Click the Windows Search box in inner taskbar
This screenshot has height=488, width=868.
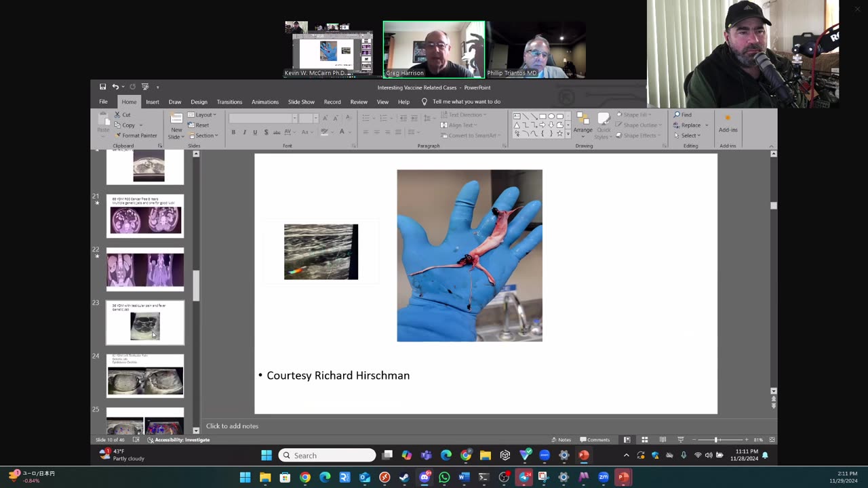(327, 455)
